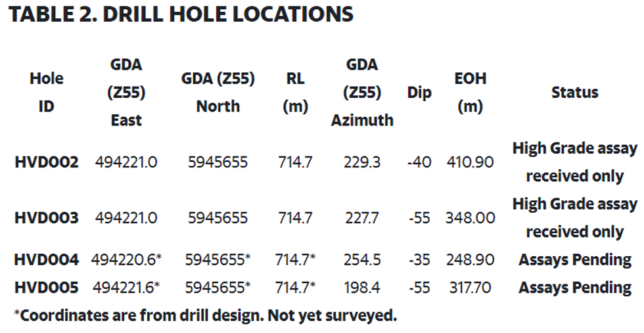Click the Status column header
The width and height of the screenshot is (644, 333).
tap(574, 92)
